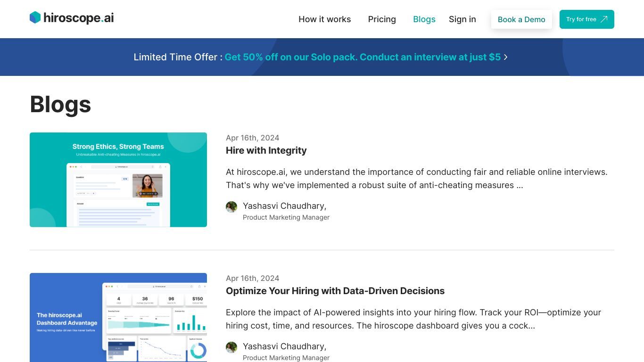Screen dimensions: 644x362
Task: Click the Apr 16th date above Optimize Your Hiring
Action: (253, 278)
